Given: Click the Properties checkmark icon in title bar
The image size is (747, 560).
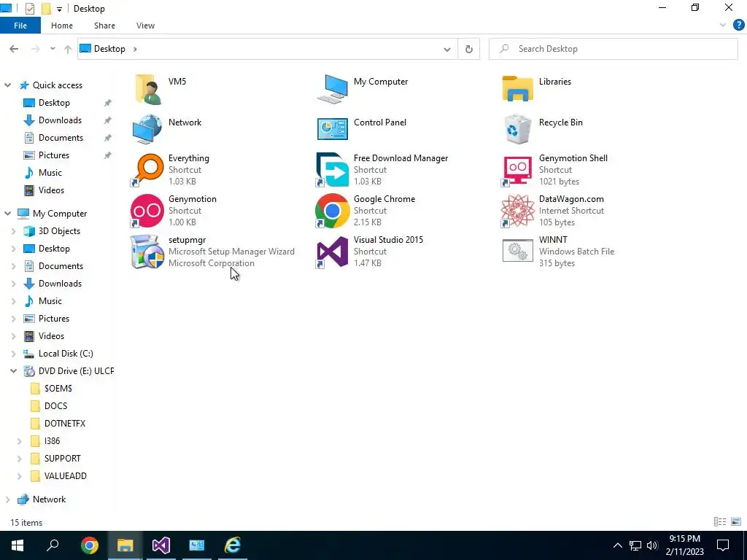Looking at the screenshot, I should (x=29, y=9).
